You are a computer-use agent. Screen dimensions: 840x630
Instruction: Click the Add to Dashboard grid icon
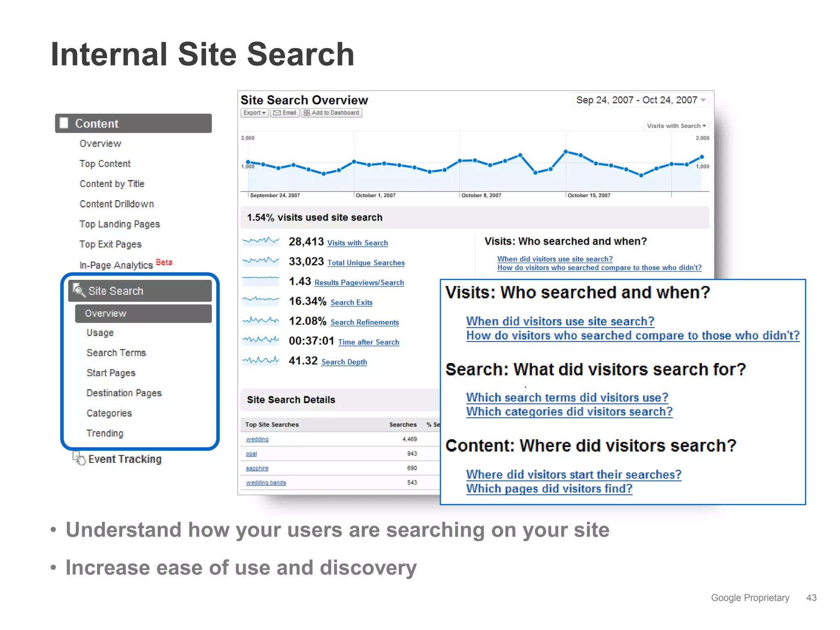click(x=306, y=113)
